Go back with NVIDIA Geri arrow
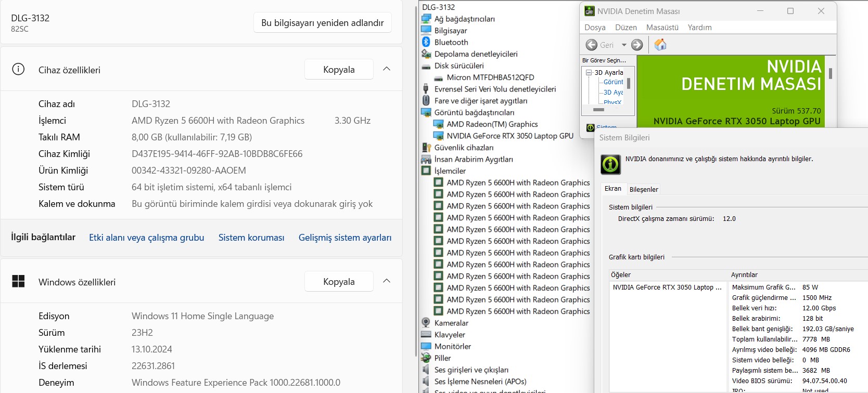The height and width of the screenshot is (393, 868). tap(592, 45)
